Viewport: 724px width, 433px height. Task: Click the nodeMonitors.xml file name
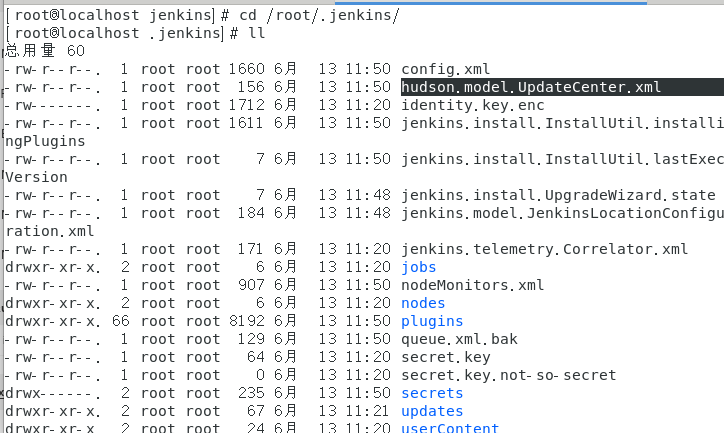472,285
